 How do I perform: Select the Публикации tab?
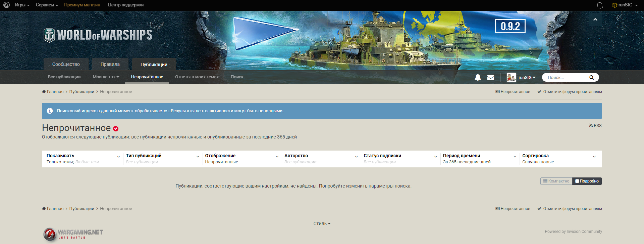click(x=154, y=65)
